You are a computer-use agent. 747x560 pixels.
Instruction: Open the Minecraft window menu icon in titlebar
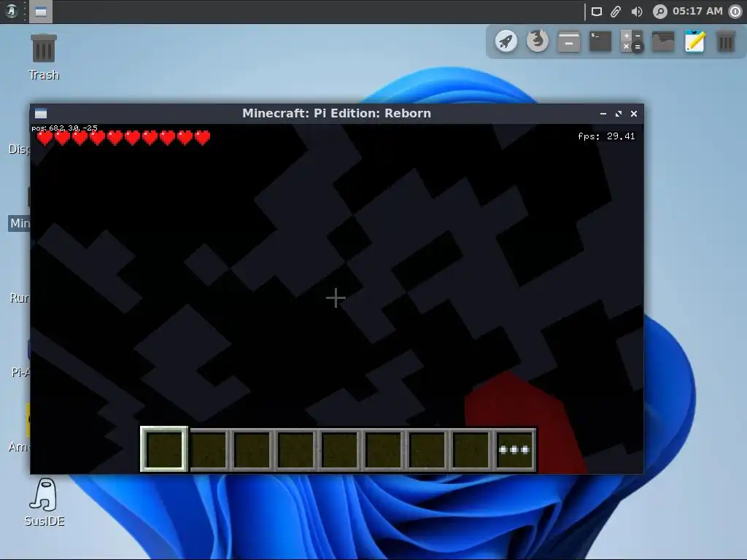[x=41, y=113]
